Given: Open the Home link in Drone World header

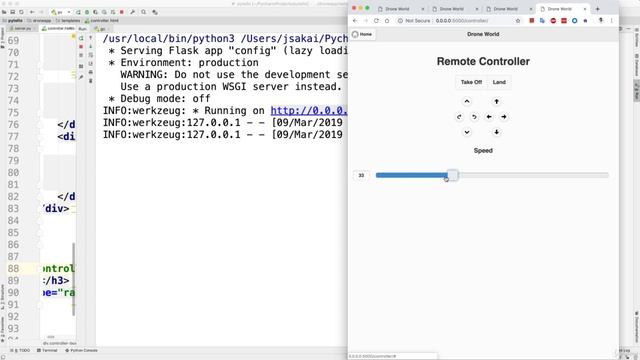Looking at the screenshot, I should 362,34.
